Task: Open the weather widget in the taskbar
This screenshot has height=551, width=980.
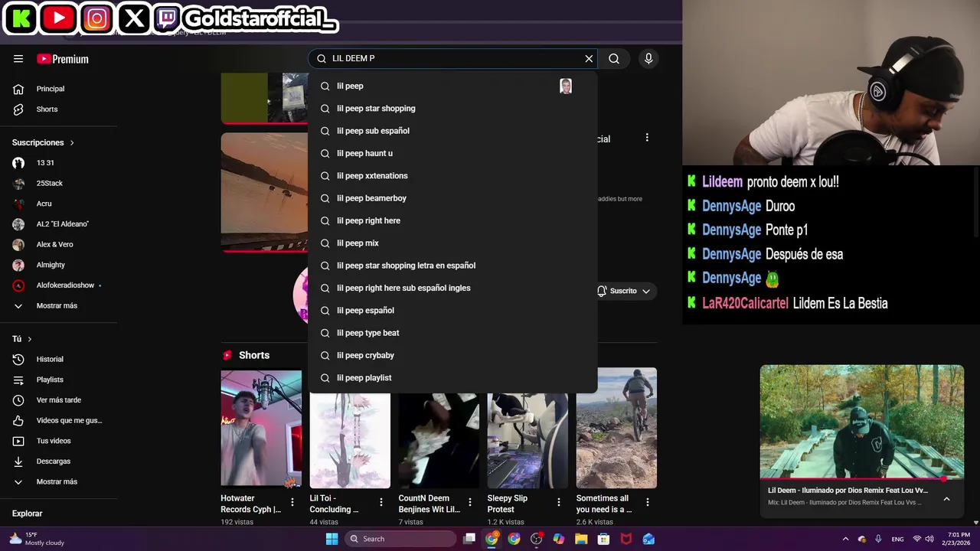Action: point(37,539)
